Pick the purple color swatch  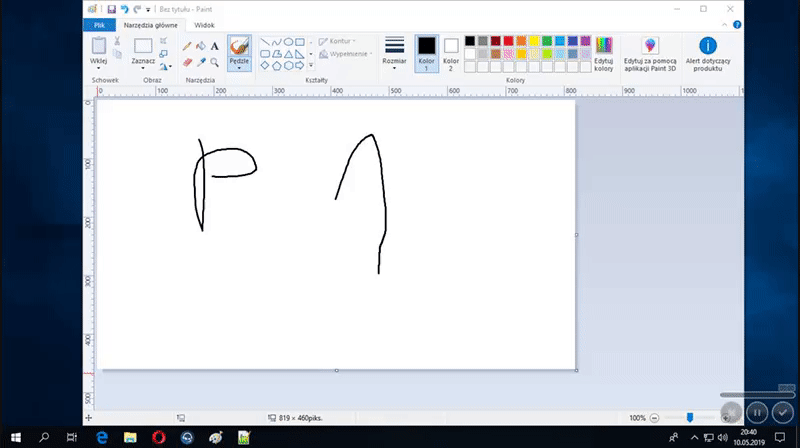tap(585, 41)
